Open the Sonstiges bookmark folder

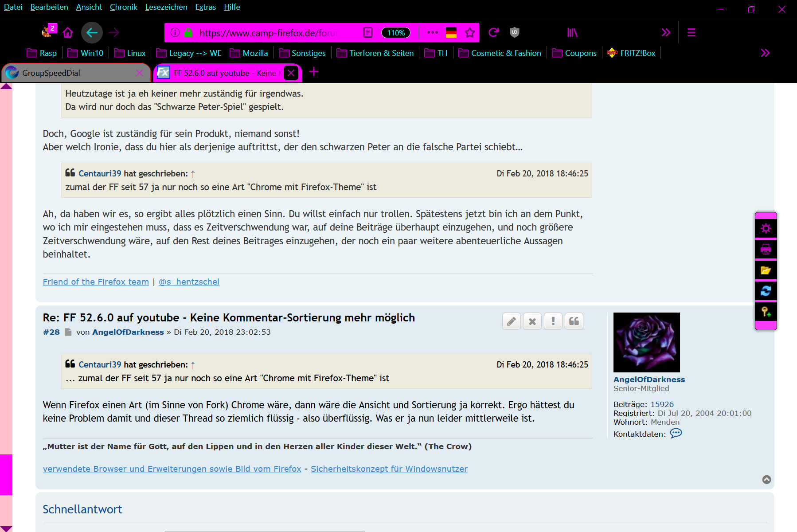[x=302, y=53]
